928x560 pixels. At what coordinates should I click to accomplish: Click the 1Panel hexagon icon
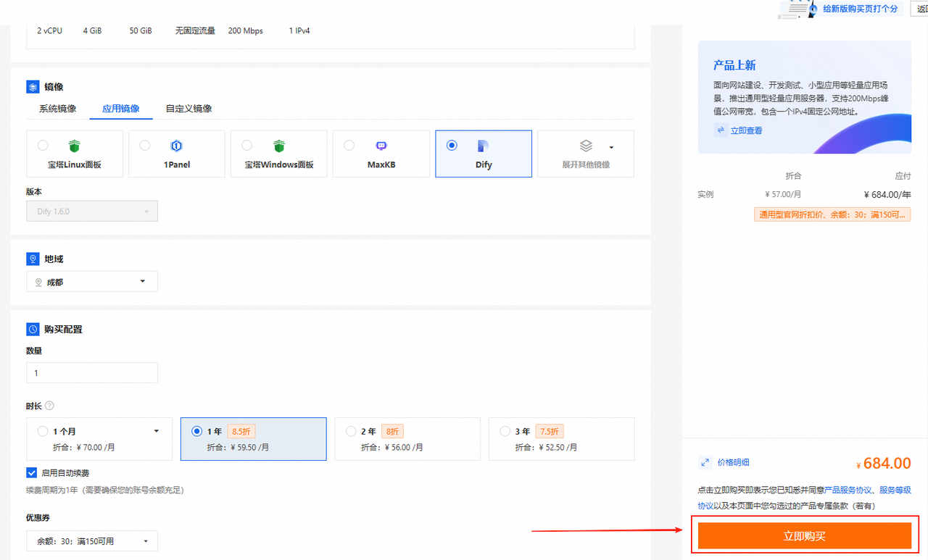[176, 146]
